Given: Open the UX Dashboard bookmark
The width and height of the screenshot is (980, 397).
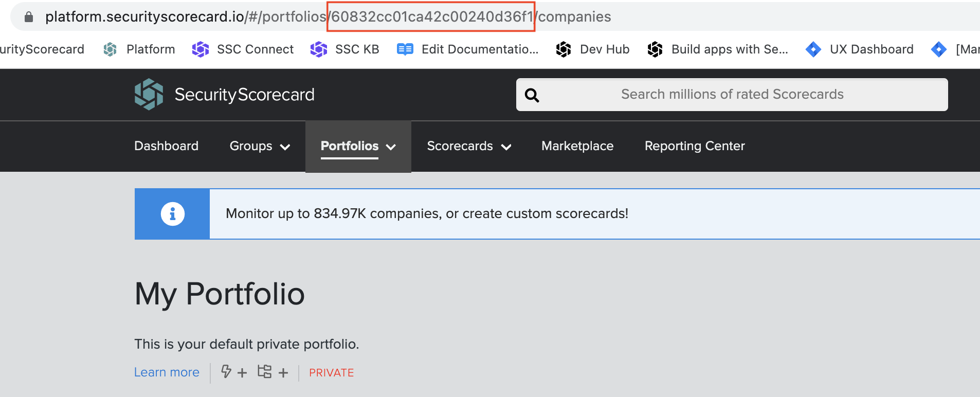Looking at the screenshot, I should [860, 49].
